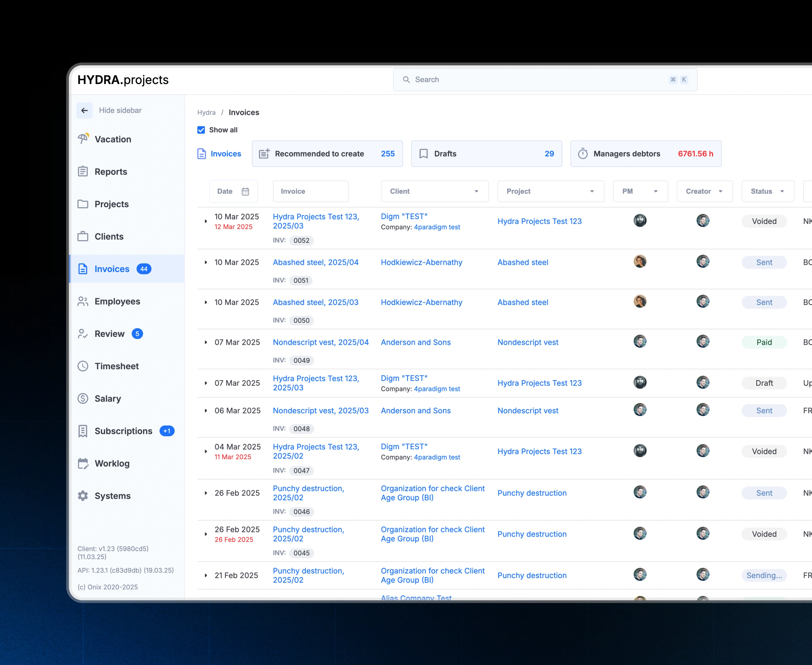Switch to the Invoices tab
Screen dimensions: 812x665
click(x=219, y=154)
